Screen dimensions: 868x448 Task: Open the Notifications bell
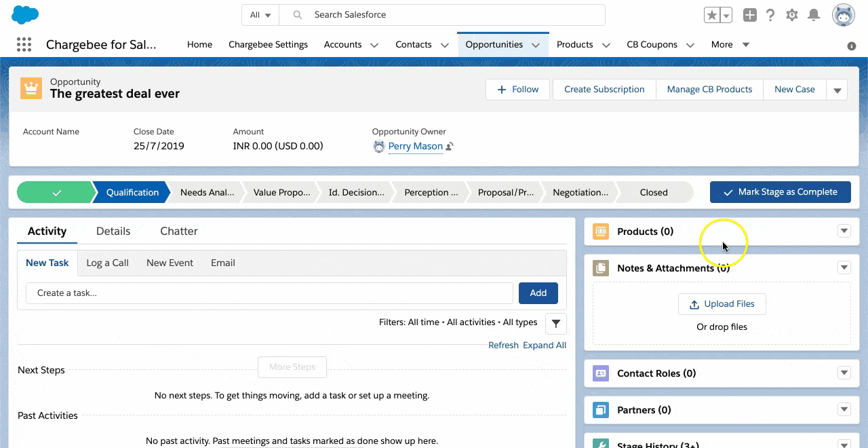point(814,15)
